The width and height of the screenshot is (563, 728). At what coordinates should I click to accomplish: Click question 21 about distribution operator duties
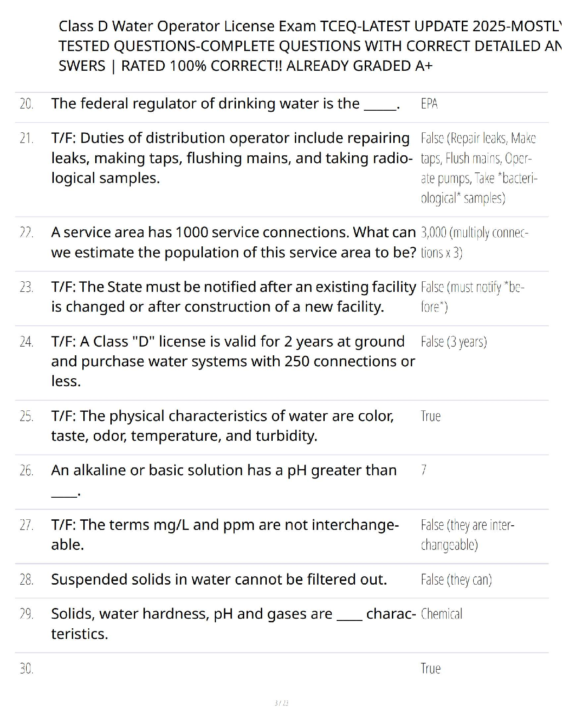click(x=230, y=158)
